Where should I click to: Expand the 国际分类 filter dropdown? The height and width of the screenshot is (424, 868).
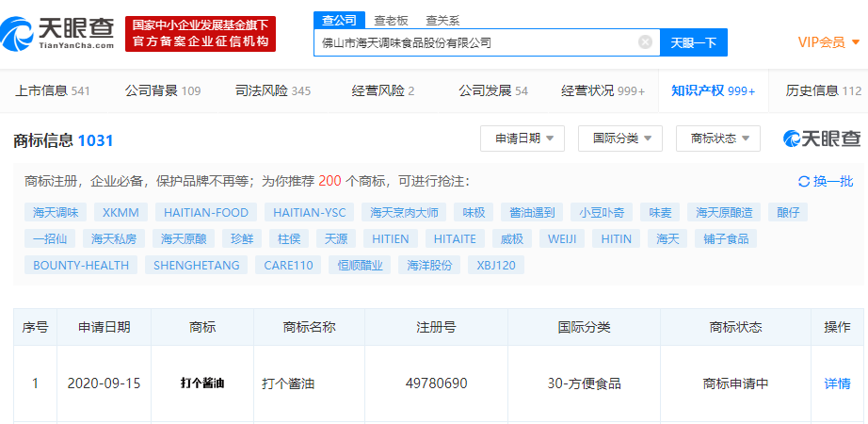[620, 139]
